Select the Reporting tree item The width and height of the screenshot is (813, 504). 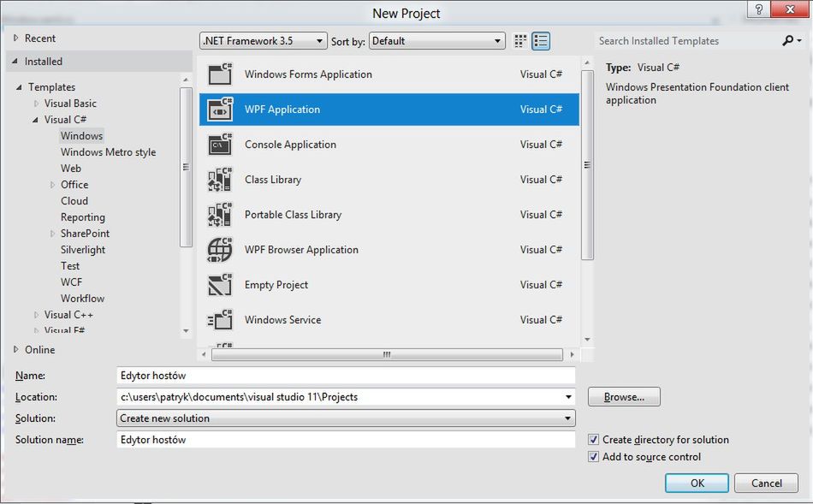[x=82, y=217]
